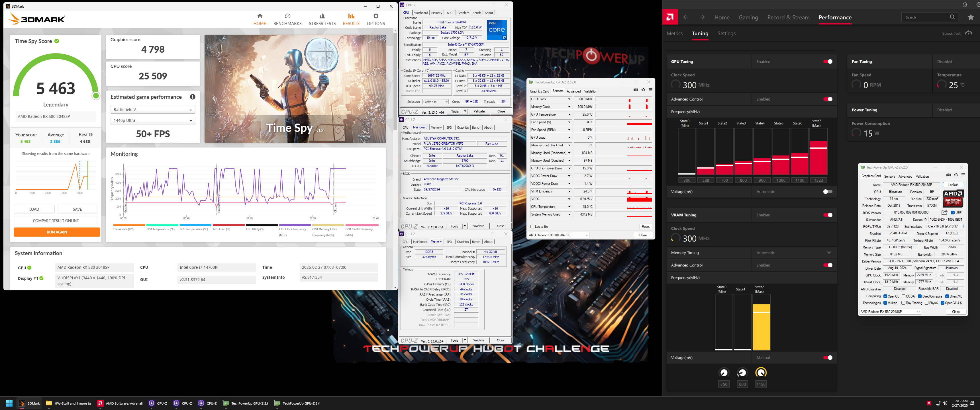Image resolution: width=980 pixels, height=410 pixels.
Task: Click LOAD button in 3DMark
Action: [34, 209]
